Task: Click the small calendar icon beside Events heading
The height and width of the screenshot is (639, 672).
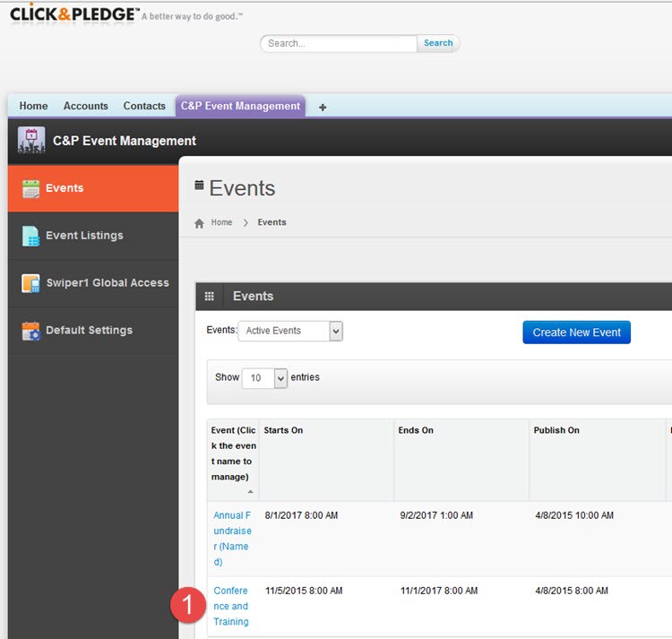Action: tap(199, 185)
